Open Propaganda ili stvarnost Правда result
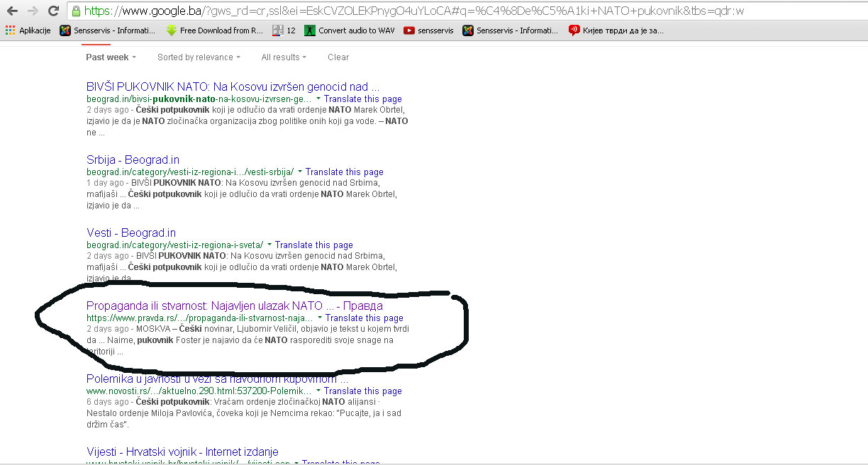This screenshot has width=868, height=465. click(235, 306)
